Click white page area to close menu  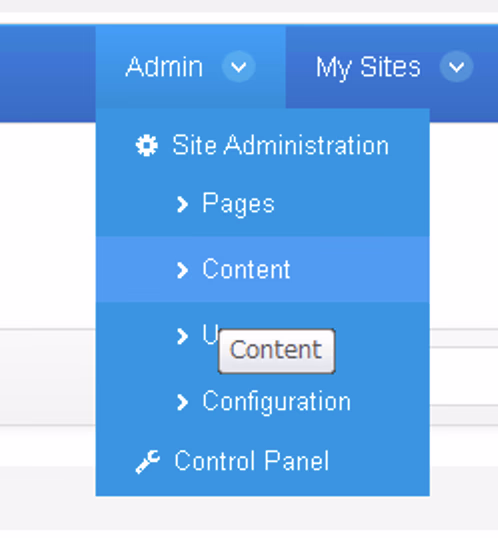pyautogui.click(x=48, y=223)
